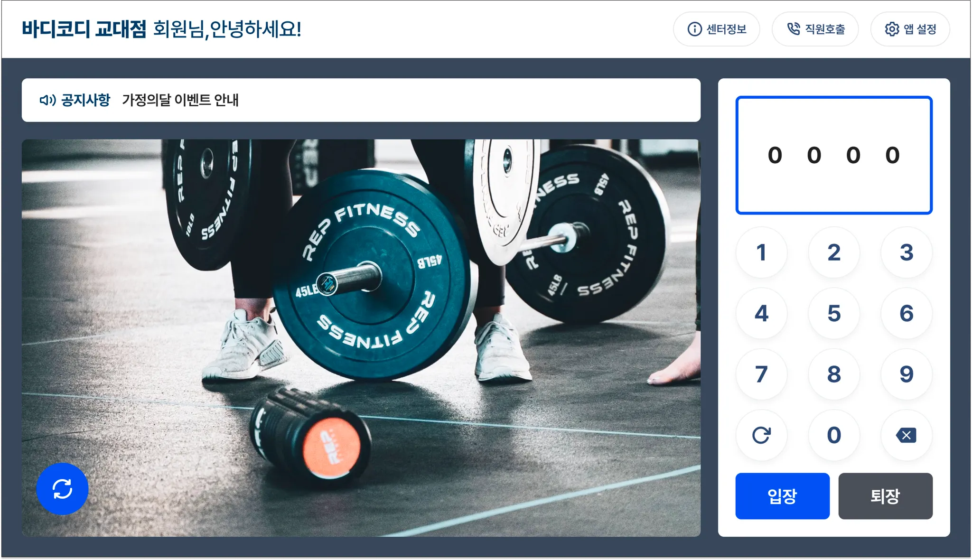This screenshot has width=972, height=560.
Task: Select the four-digit code input field
Action: point(834,155)
